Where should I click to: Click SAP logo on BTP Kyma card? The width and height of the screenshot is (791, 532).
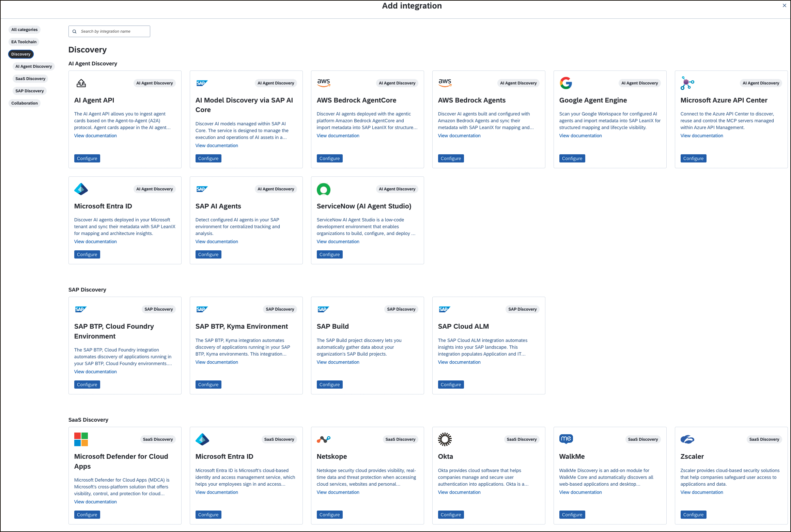[x=202, y=309]
